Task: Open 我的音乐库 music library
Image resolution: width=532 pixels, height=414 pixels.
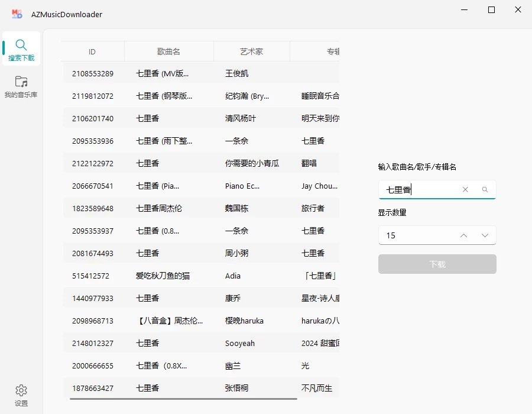Action: [x=21, y=87]
